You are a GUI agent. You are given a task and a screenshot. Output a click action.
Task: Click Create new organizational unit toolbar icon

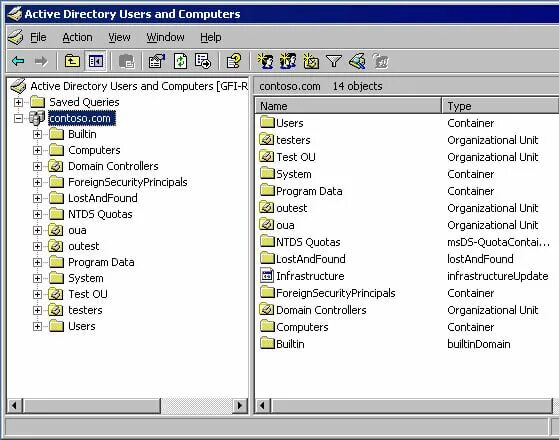(x=311, y=61)
